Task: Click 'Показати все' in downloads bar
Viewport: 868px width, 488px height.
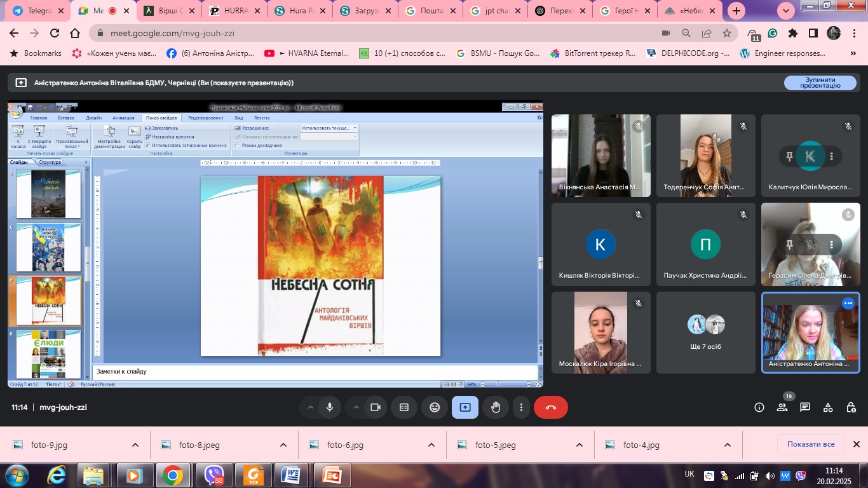Action: 811,444
